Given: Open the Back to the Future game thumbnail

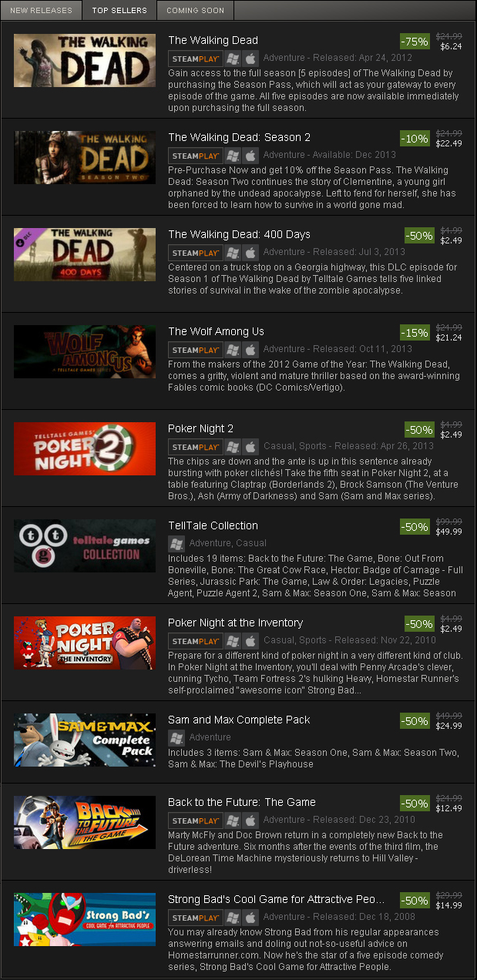Looking at the screenshot, I should coord(85,822).
